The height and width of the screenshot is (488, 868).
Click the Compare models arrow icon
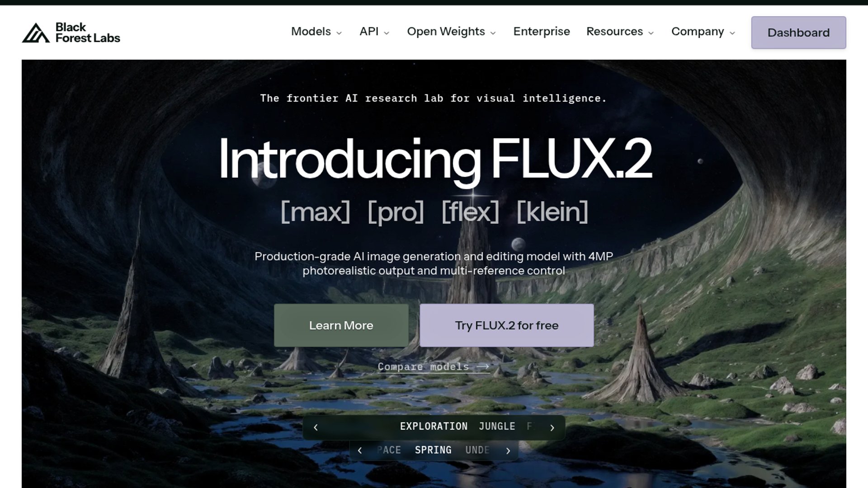tap(483, 366)
